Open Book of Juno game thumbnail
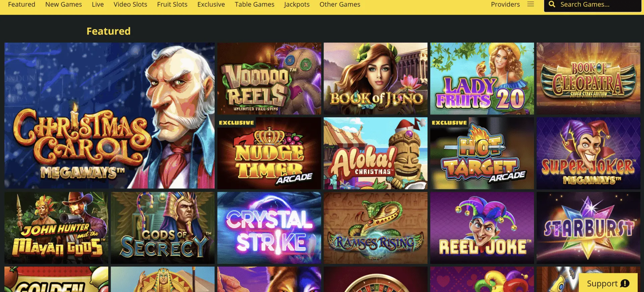The width and height of the screenshot is (644, 292). [x=375, y=79]
